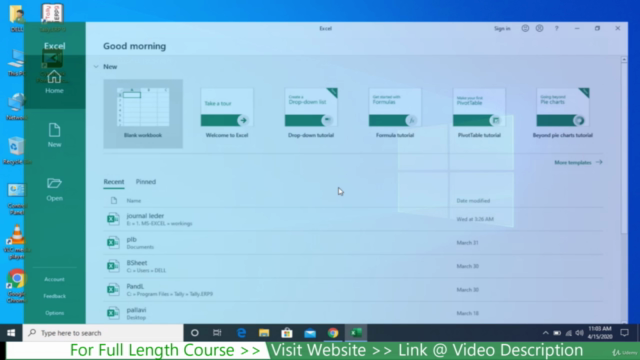The height and width of the screenshot is (360, 640).
Task: Switch to the Recent tab
Action: [113, 182]
